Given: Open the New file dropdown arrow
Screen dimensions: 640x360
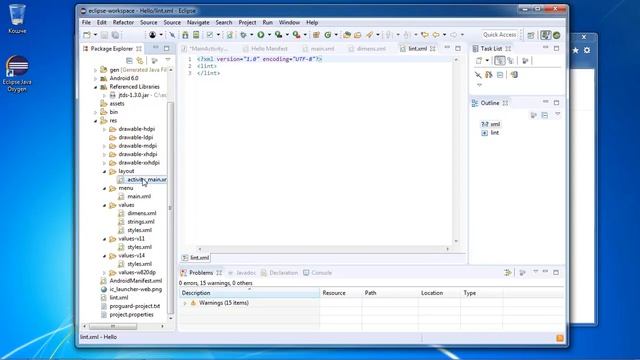Looking at the screenshot, I should pos(95,35).
